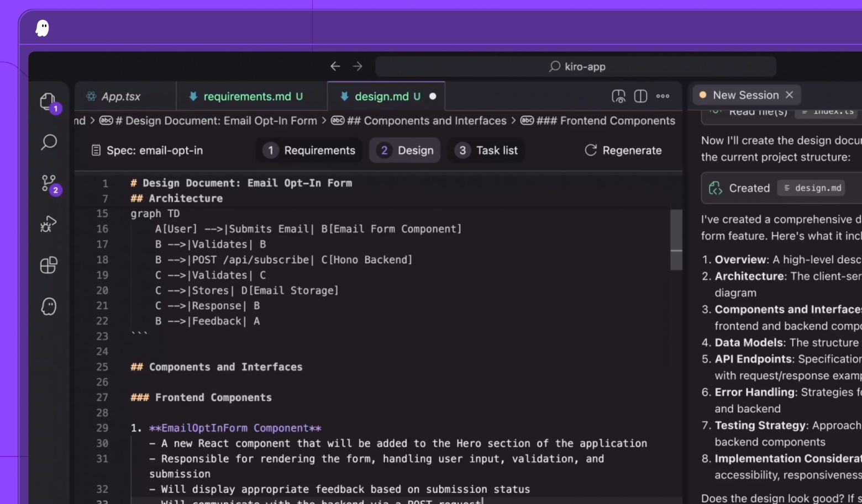Open the Run and Debug view
The width and height of the screenshot is (862, 504).
[x=49, y=224]
